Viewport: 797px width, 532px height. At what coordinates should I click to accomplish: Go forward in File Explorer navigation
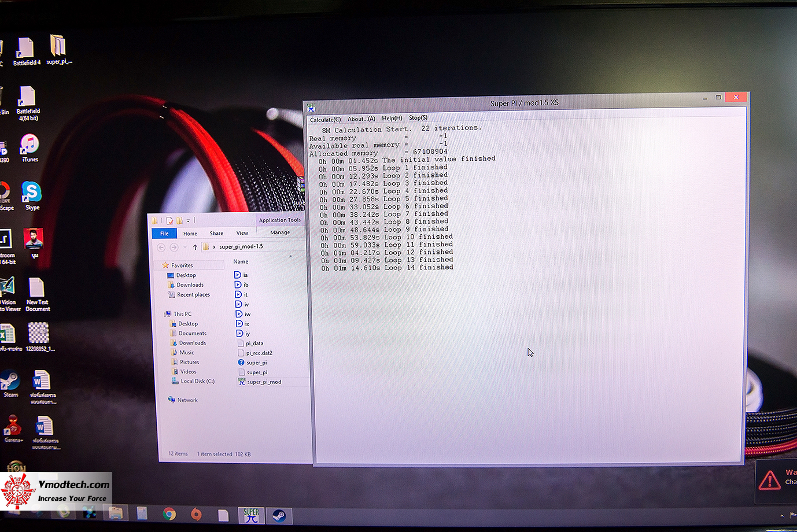pyautogui.click(x=174, y=247)
